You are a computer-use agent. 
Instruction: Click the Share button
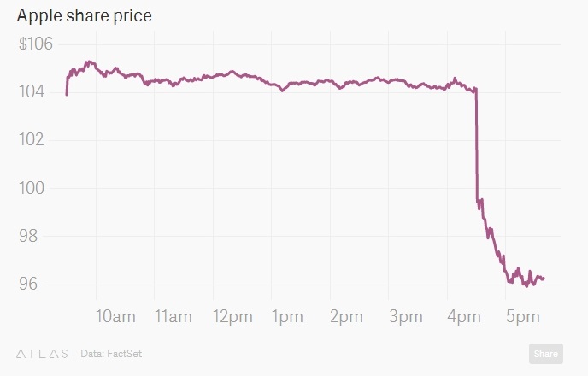545,353
